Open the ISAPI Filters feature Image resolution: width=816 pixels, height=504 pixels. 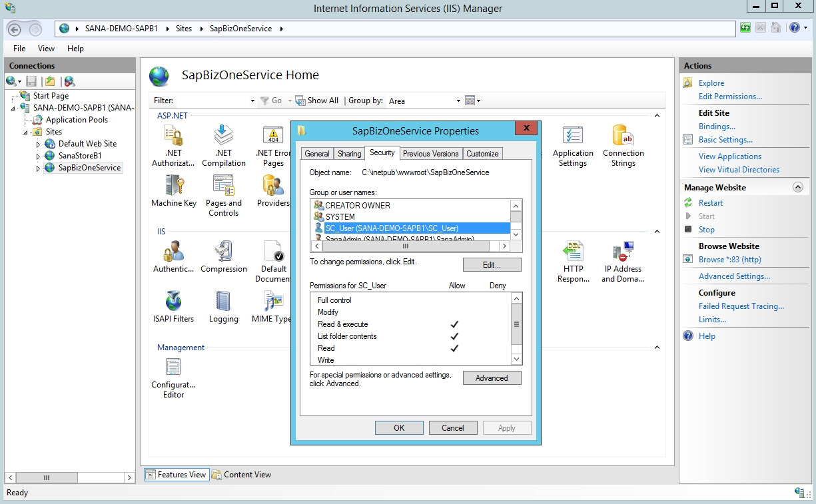[x=174, y=307]
